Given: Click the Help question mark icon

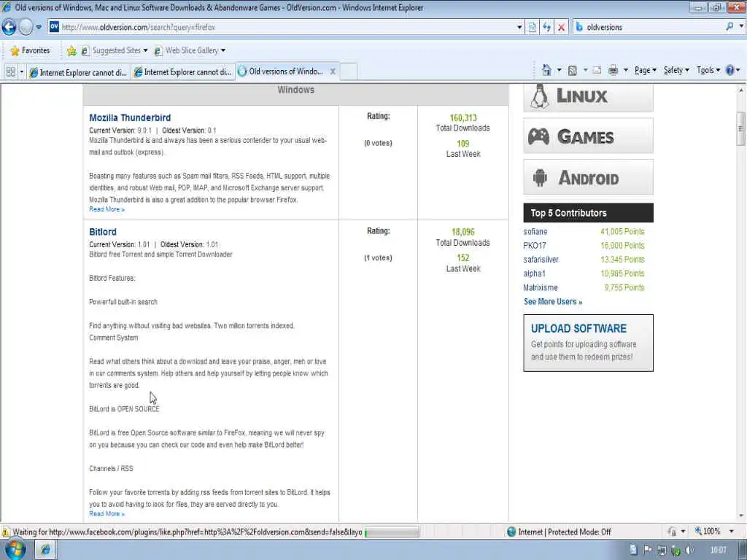Looking at the screenshot, I should coord(729,71).
